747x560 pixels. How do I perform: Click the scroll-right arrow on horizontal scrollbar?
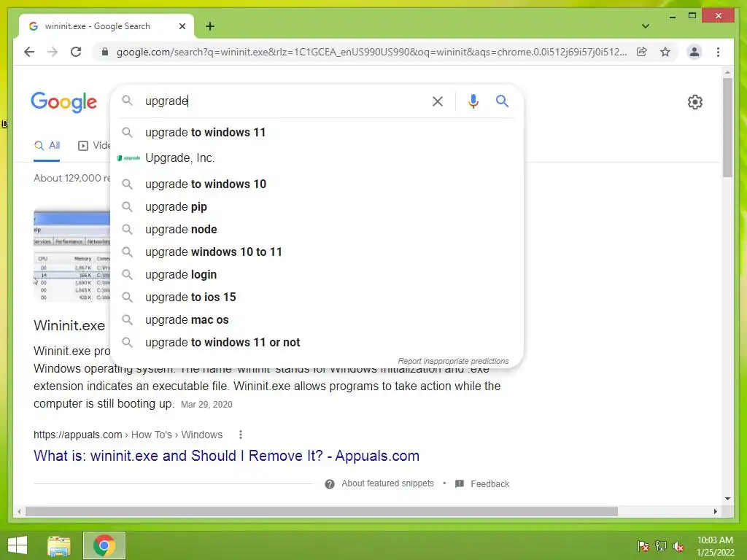click(x=715, y=511)
